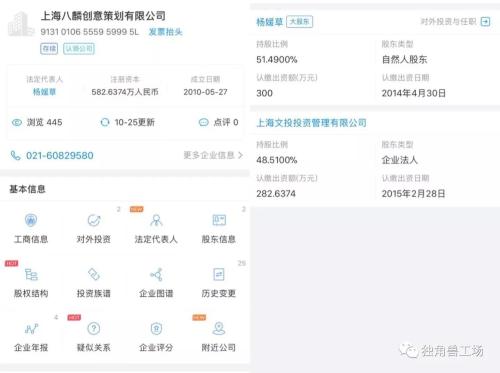Select registered capital 582.6374万人民币
This screenshot has width=500, height=373.
coord(125,92)
